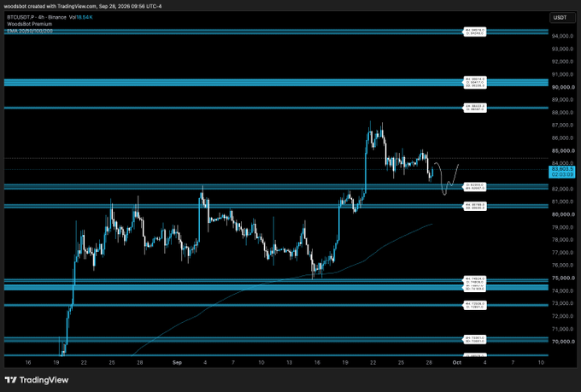The image size is (581, 392).
Task: Click the 75,000.0 price axis label
Action: 563,278
